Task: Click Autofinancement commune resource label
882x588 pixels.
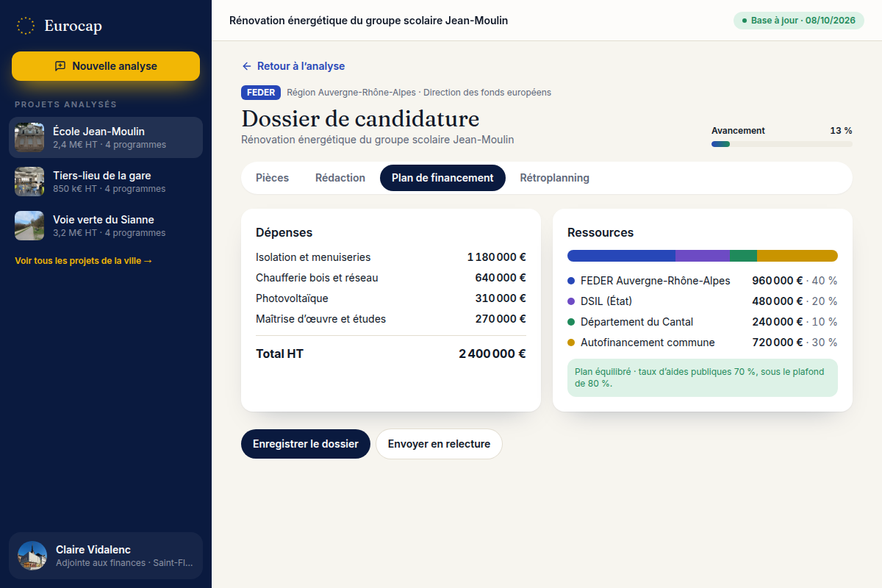Action: point(648,343)
